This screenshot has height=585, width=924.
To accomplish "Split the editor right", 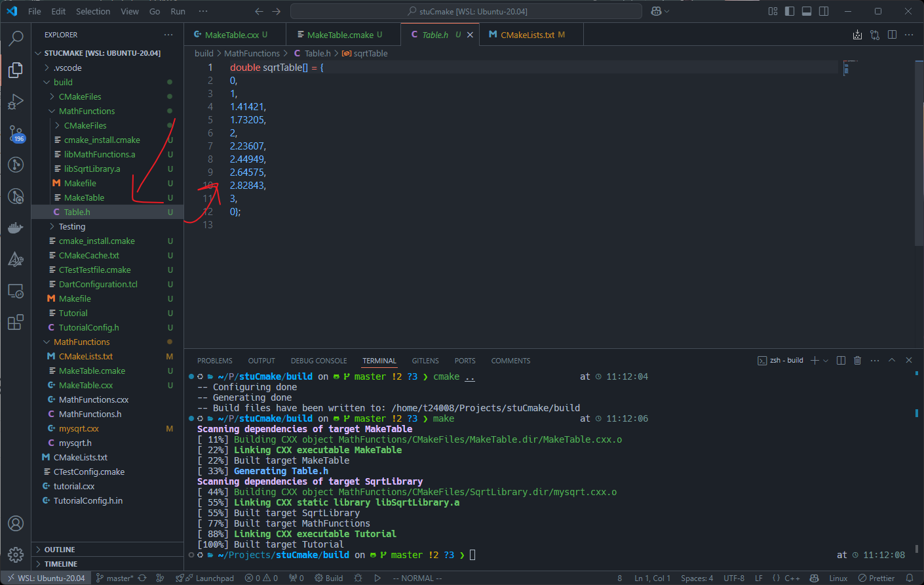I will 892,35.
